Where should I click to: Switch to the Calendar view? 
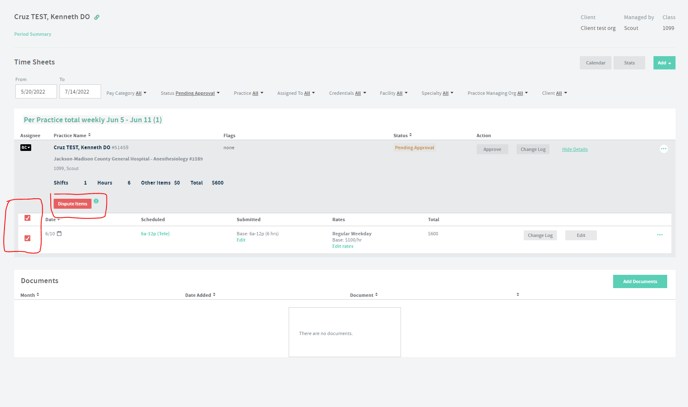(595, 63)
